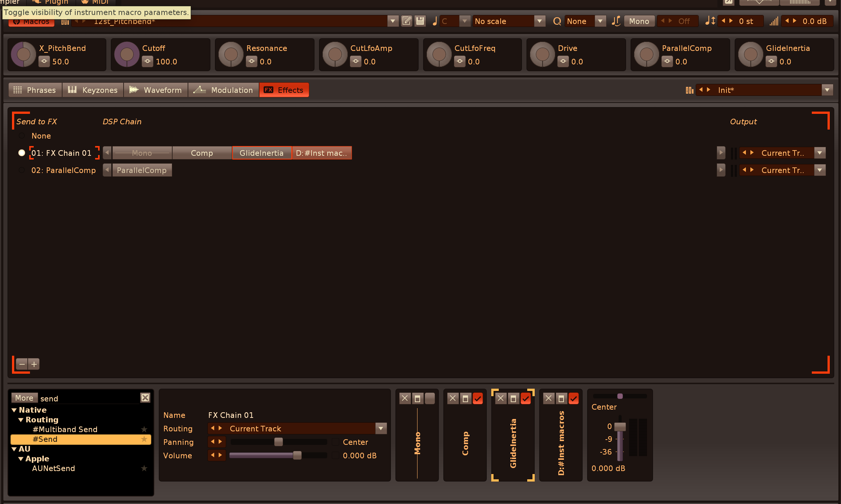Click the More button in device browser

click(x=24, y=398)
